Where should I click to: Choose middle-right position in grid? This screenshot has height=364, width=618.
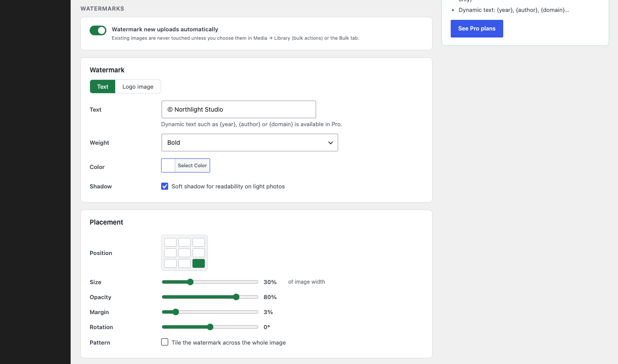[x=199, y=253]
